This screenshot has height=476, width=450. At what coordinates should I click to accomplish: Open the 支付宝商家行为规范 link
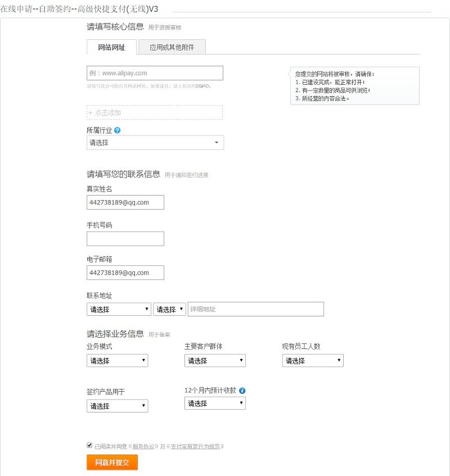point(195,447)
